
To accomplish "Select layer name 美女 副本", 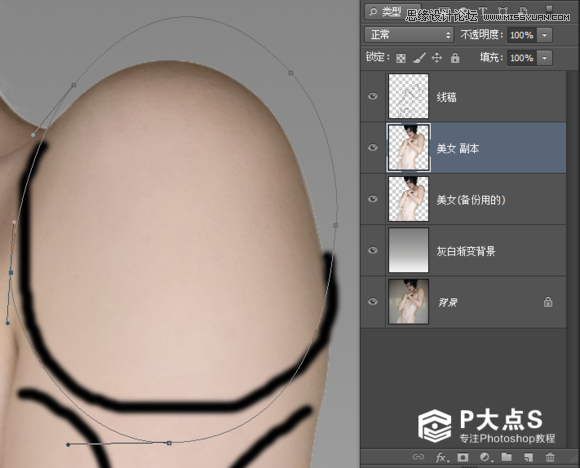I will tap(458, 148).
